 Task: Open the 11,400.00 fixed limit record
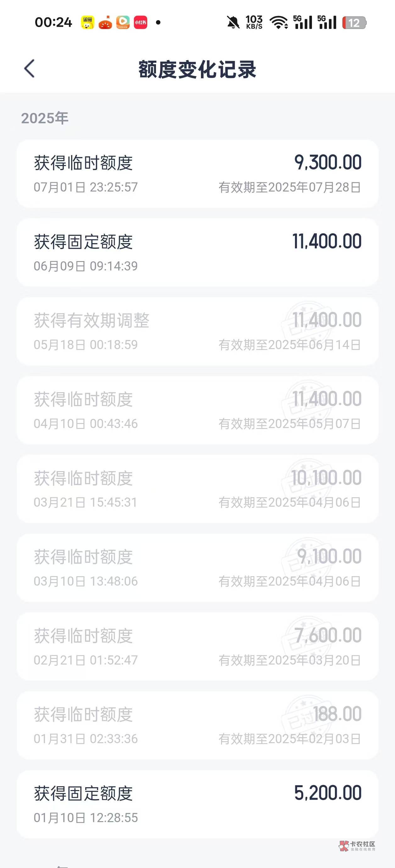(197, 253)
